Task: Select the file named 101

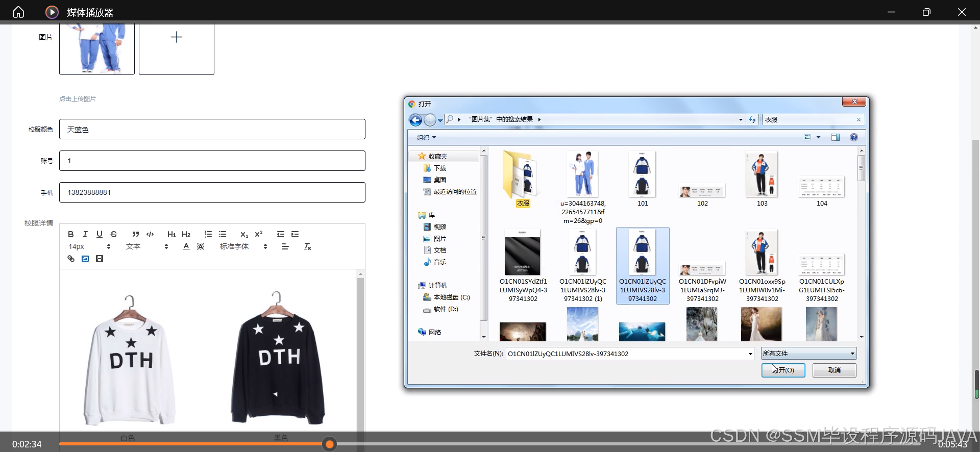Action: [x=642, y=179]
